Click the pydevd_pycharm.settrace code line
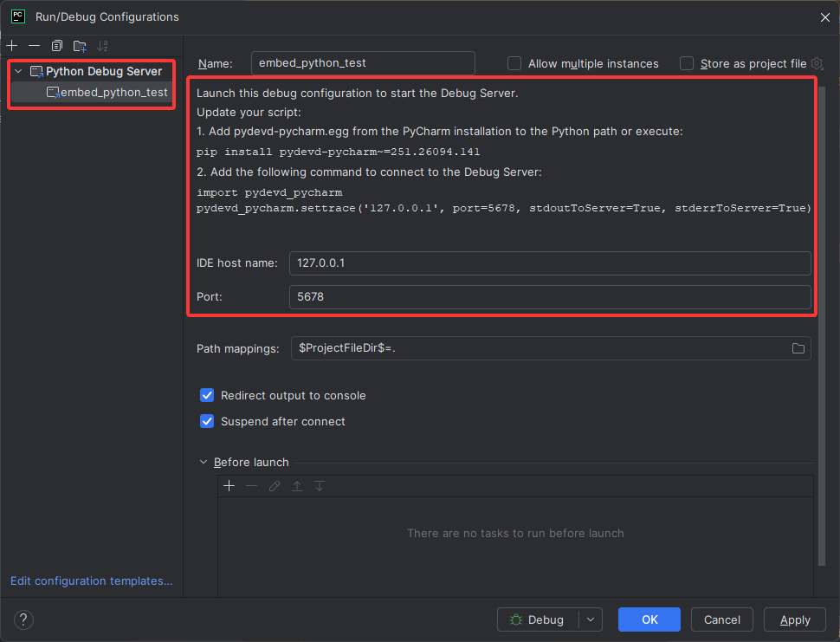Screen dimensions: 840x642 (x=504, y=208)
